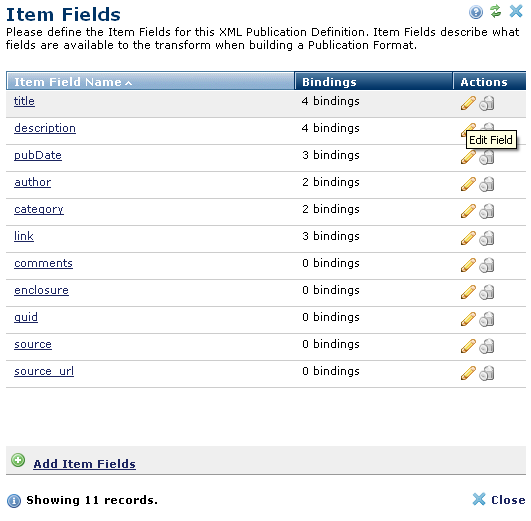Open the help icon beside Item Fields
531x521 pixels.
pos(476,12)
